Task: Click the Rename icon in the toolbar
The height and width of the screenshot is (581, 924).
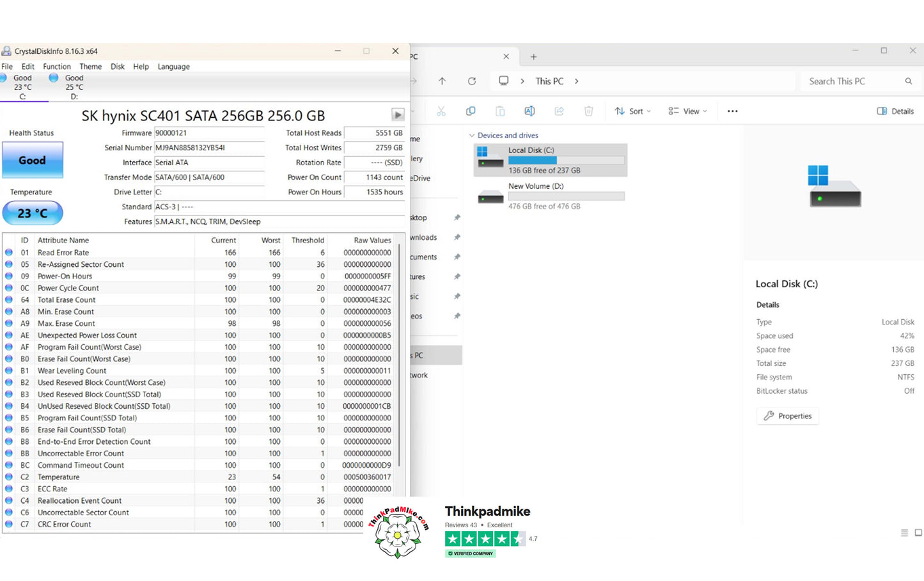Action: coord(529,111)
